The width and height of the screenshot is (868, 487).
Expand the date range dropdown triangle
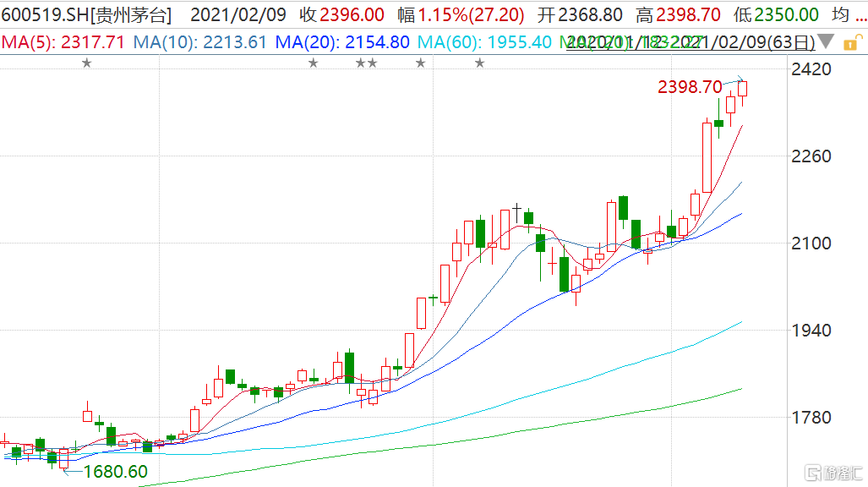tap(826, 41)
